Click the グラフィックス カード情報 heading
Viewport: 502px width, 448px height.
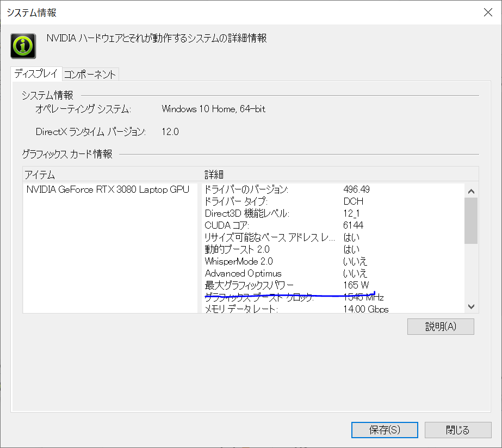click(67, 154)
